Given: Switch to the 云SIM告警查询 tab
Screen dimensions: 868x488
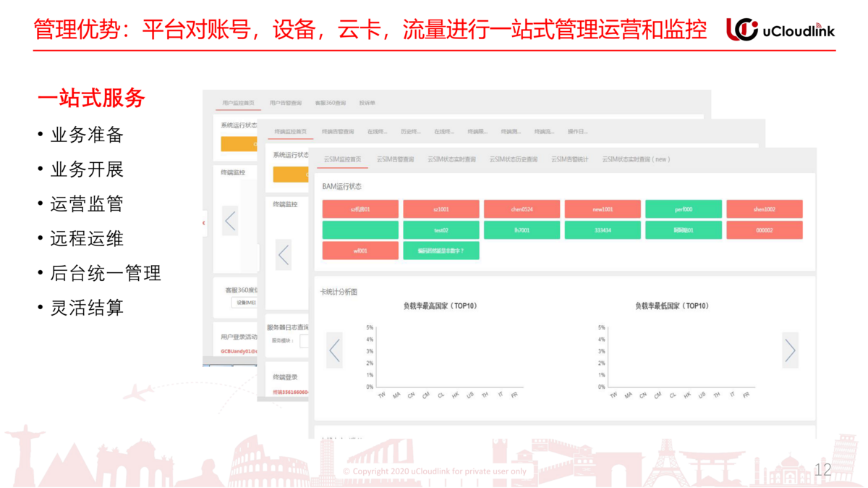Looking at the screenshot, I should [395, 159].
